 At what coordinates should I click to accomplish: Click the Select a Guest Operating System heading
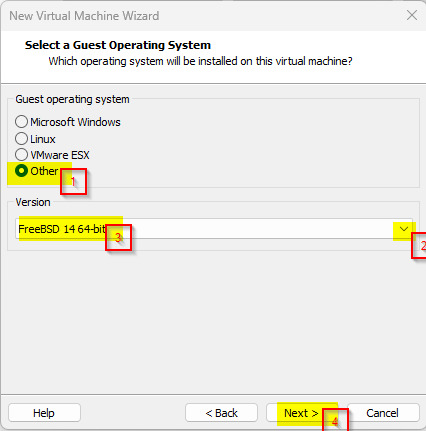point(118,45)
